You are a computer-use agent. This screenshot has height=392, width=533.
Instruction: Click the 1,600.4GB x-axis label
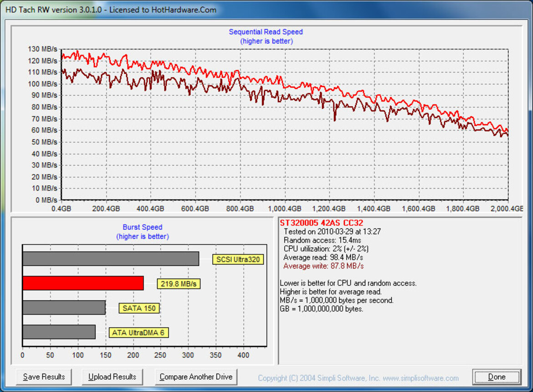419,208
